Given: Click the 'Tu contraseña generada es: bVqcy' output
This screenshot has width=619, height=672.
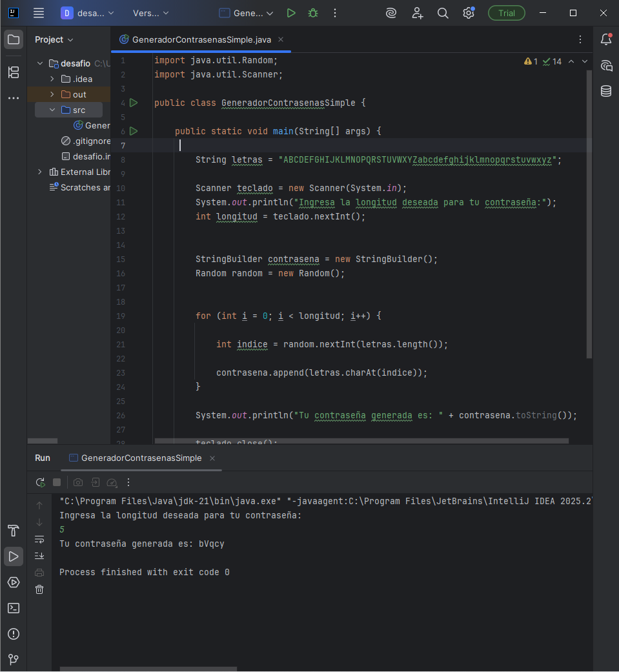Looking at the screenshot, I should point(142,544).
